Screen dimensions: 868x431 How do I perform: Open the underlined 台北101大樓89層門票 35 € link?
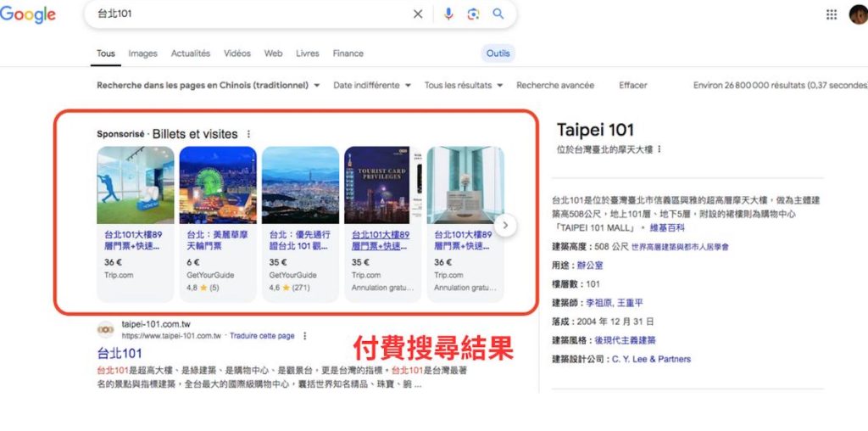(381, 240)
